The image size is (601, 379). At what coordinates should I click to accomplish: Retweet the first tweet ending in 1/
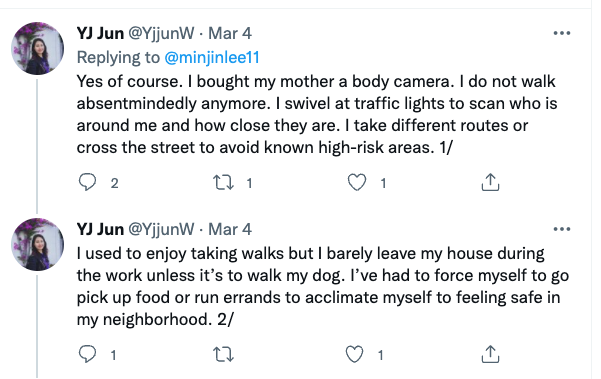click(223, 182)
